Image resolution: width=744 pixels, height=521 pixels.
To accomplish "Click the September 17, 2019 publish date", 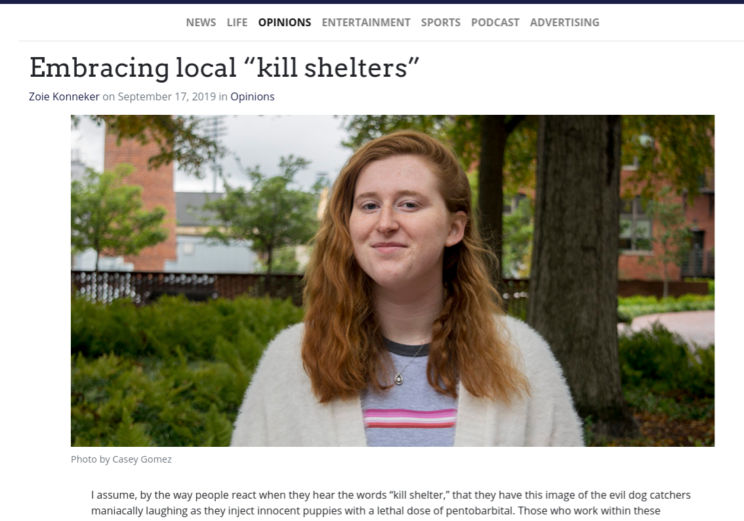I will coord(167,97).
